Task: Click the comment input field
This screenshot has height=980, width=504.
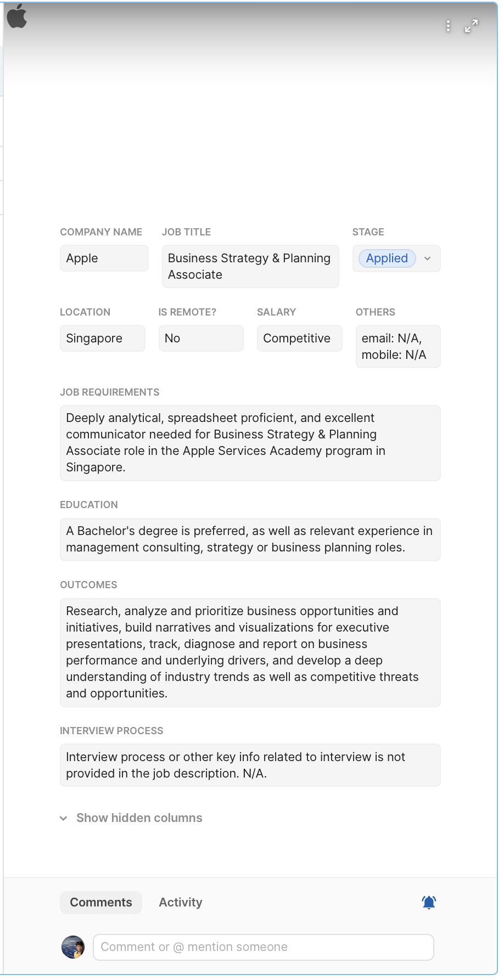Action: [x=264, y=947]
